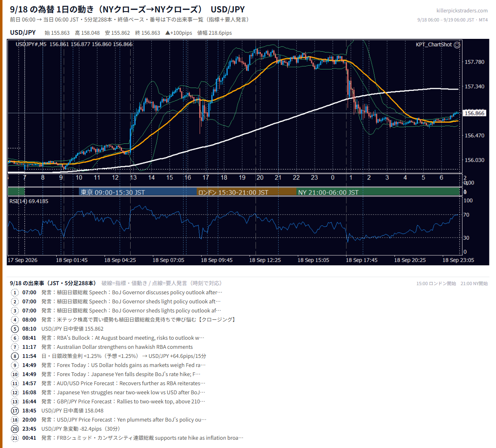Click circled number 10 beside Japanese Yen falls
496x448 pixels.
tap(15, 374)
